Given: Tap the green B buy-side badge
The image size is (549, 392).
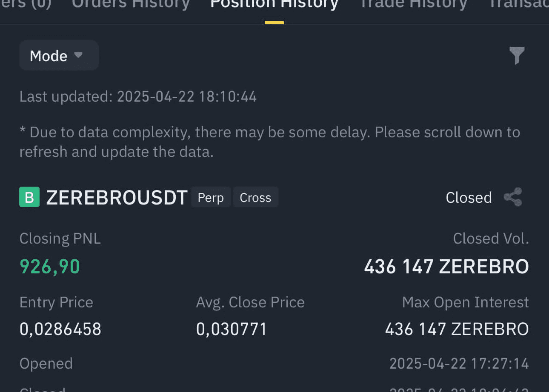Looking at the screenshot, I should coord(29,197).
